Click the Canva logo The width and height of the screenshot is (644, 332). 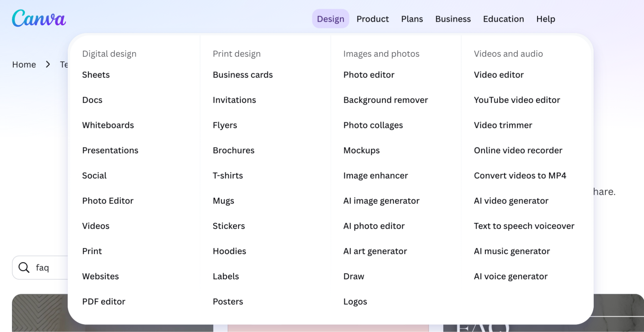click(39, 18)
